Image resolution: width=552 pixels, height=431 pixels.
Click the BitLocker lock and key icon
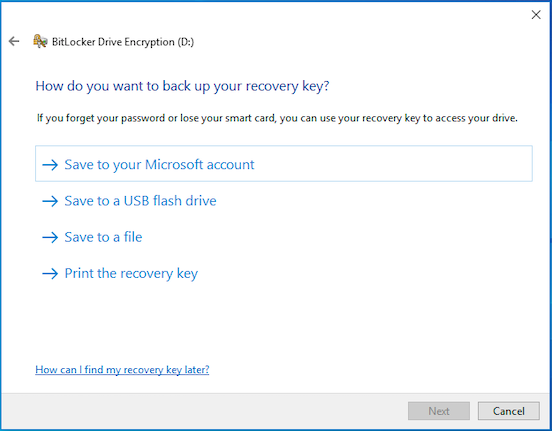tap(40, 41)
